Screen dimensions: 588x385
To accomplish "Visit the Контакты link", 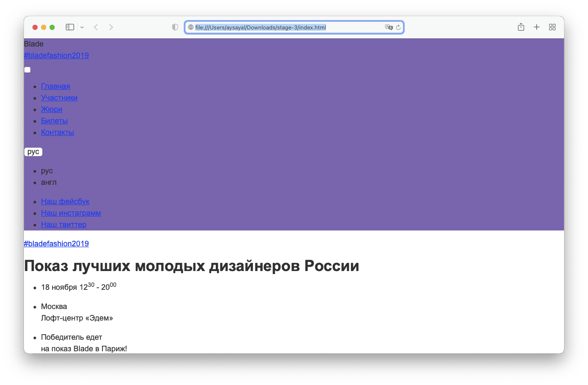I will pos(58,132).
